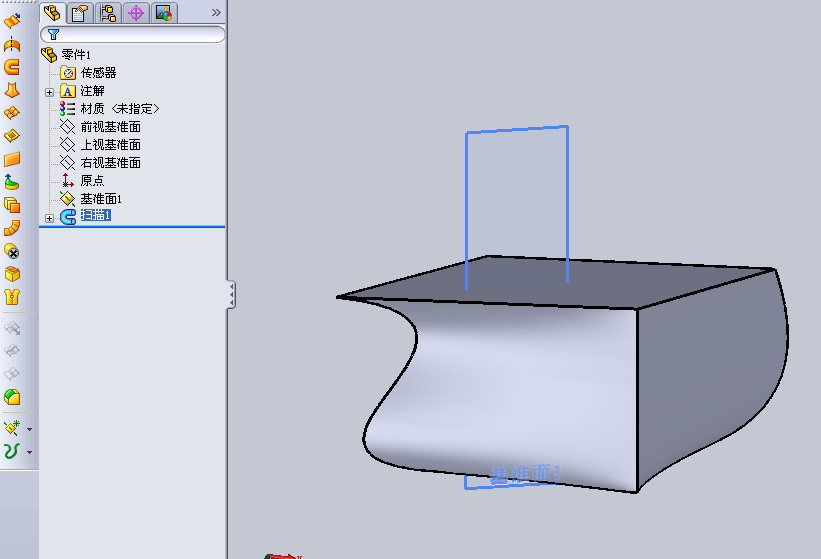Screen dimensions: 821x559
Task: Switch to the DimXpertManager tab
Action: tap(136, 13)
